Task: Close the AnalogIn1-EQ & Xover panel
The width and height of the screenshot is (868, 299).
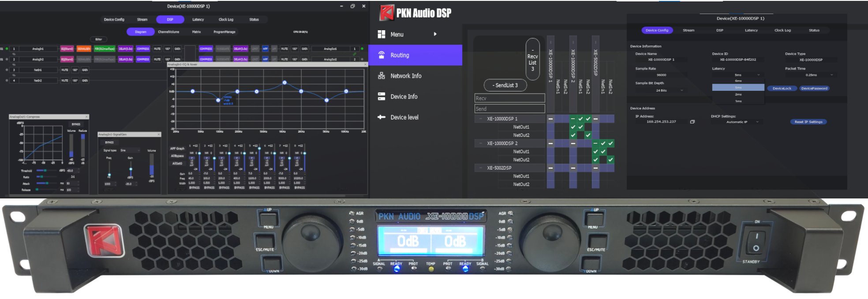Action: point(365,64)
